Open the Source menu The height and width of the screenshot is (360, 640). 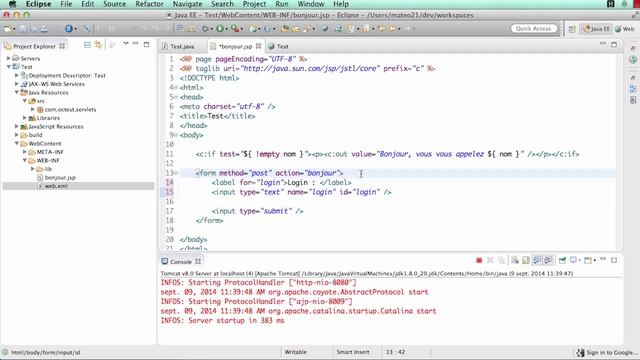pyautogui.click(x=115, y=4)
